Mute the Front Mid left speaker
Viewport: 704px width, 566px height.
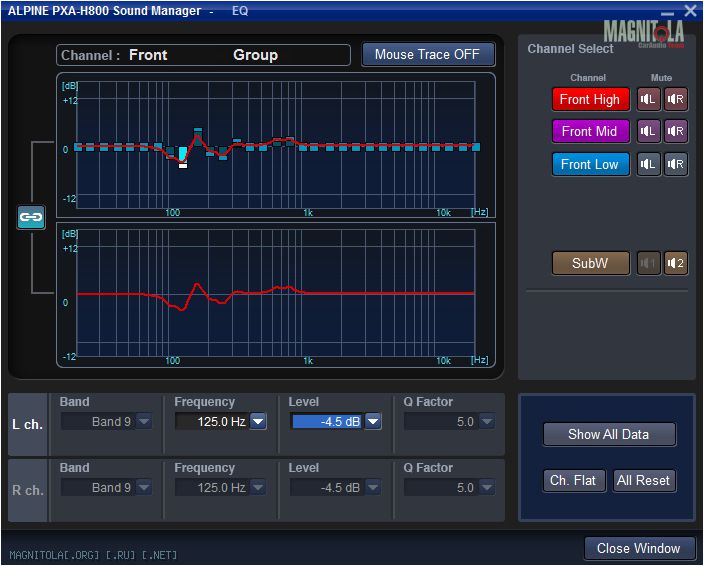[x=649, y=131]
